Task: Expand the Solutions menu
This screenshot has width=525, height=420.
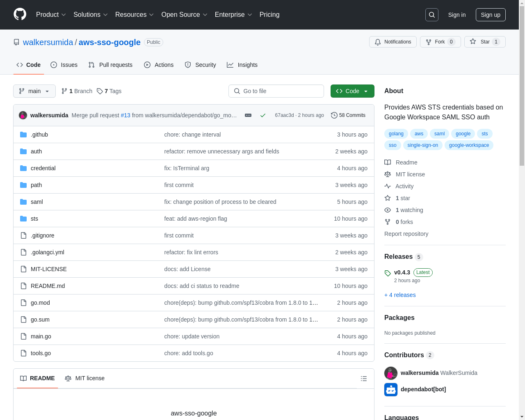Action: (91, 15)
